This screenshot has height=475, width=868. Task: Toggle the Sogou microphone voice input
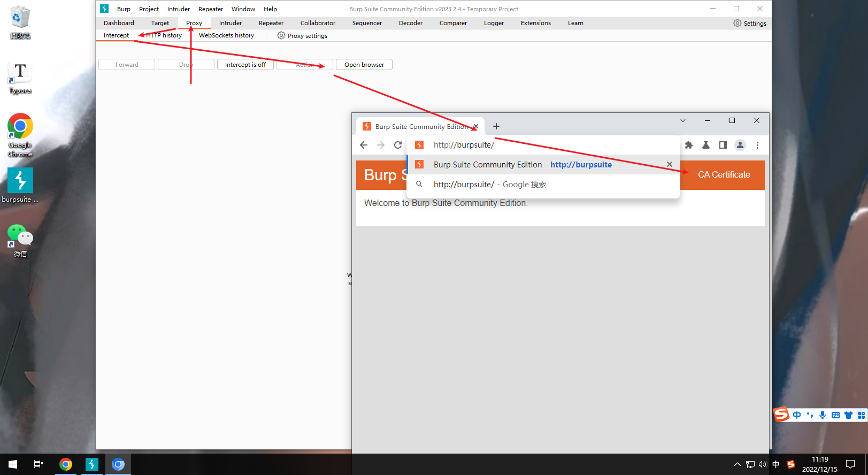point(823,415)
